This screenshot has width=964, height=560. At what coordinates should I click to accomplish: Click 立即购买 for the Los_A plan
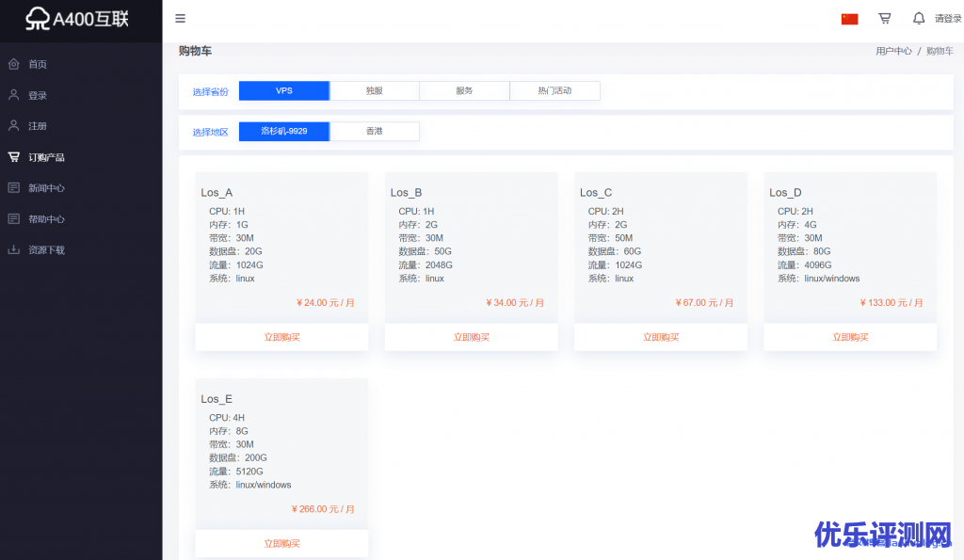pyautogui.click(x=281, y=337)
